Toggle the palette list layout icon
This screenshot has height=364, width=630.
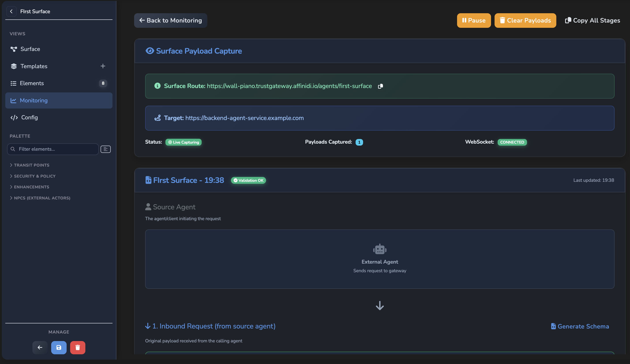105,149
